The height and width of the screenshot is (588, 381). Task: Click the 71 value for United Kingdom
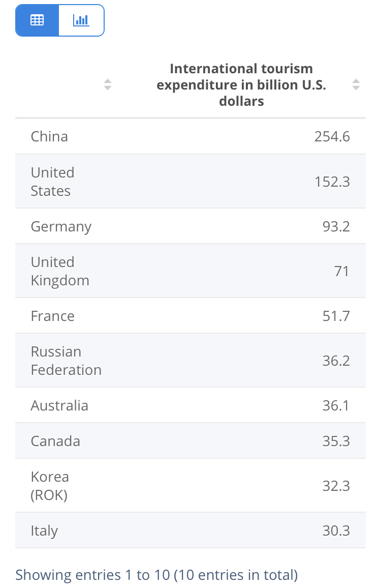click(342, 271)
